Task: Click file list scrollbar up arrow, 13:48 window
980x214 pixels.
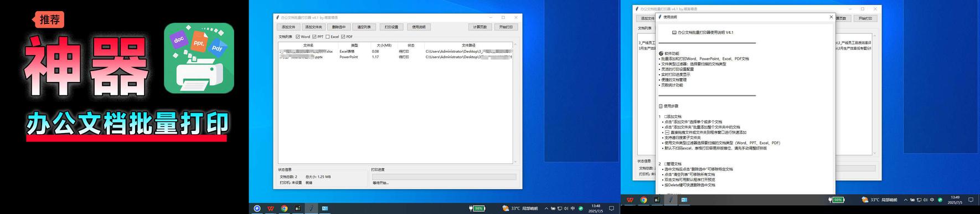Action: click(x=515, y=44)
